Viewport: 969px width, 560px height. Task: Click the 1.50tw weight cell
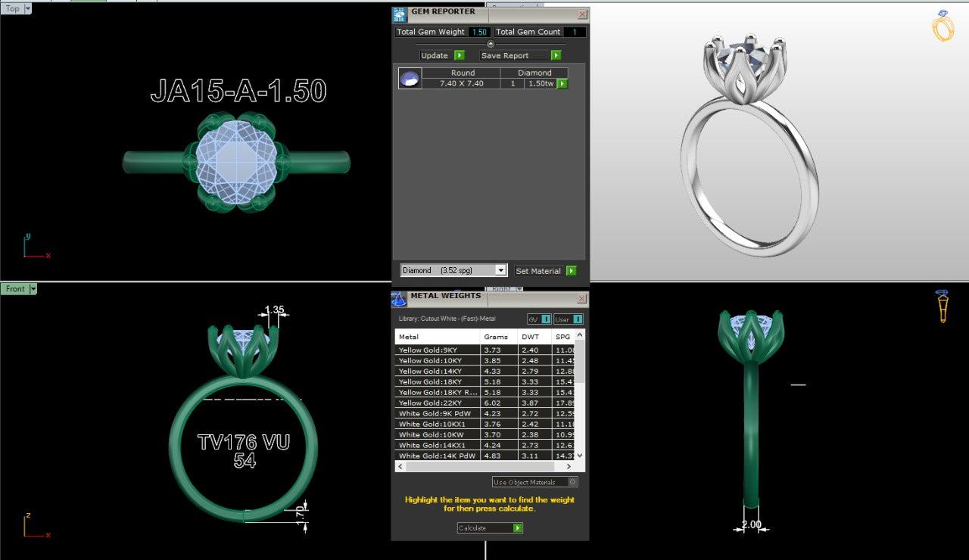(x=541, y=83)
